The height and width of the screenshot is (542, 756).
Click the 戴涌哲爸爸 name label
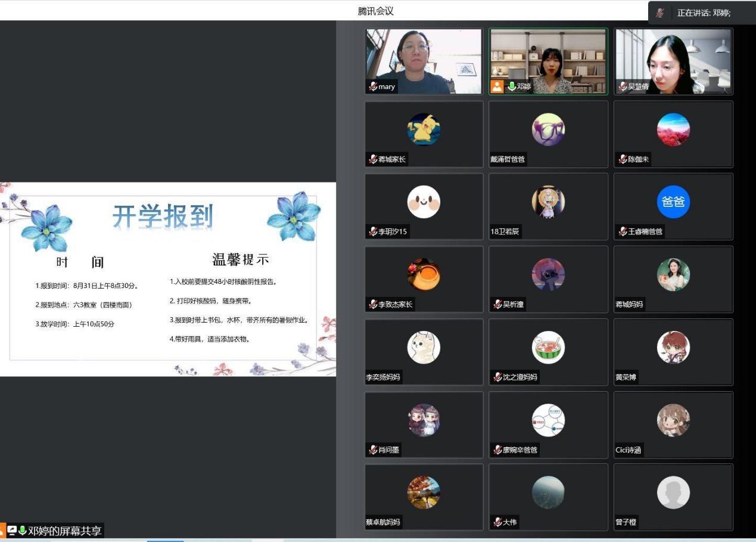pos(508,160)
